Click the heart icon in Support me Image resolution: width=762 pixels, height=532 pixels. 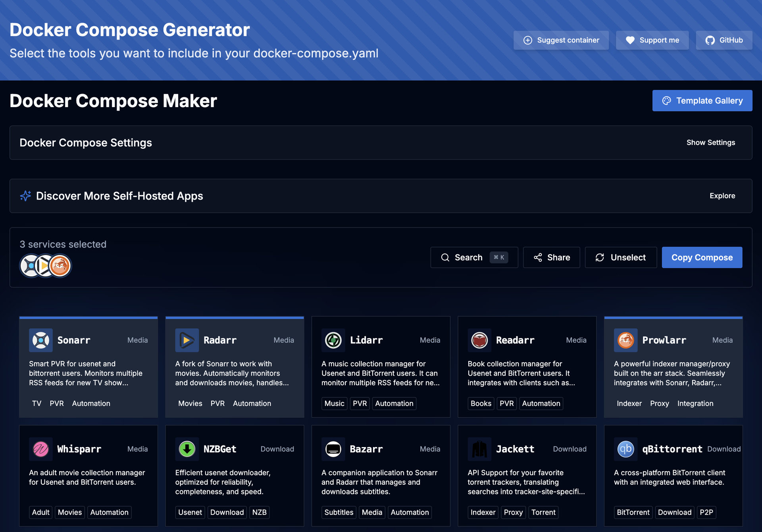point(630,40)
